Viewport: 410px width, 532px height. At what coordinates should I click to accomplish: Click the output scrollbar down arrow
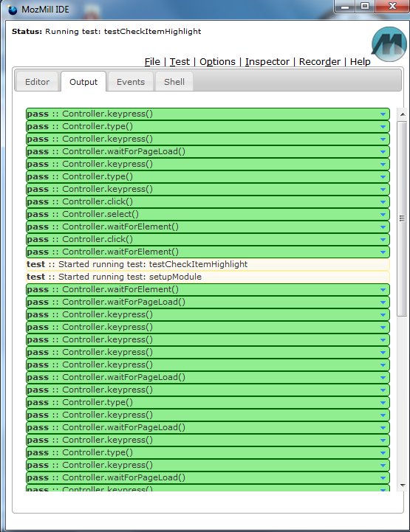pyautogui.click(x=403, y=486)
